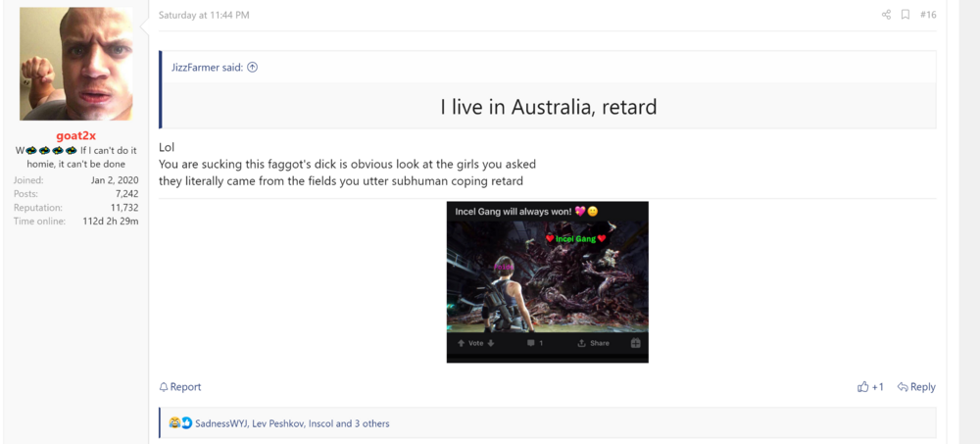Click the up-arrow icon beside the quoted author
980x444 pixels.
point(252,68)
